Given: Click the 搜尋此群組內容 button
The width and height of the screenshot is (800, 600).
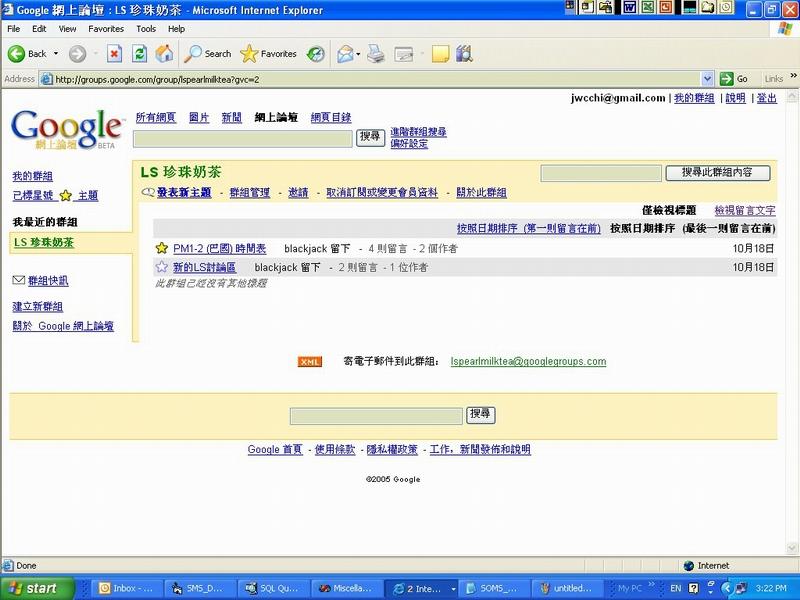Looking at the screenshot, I should (718, 173).
